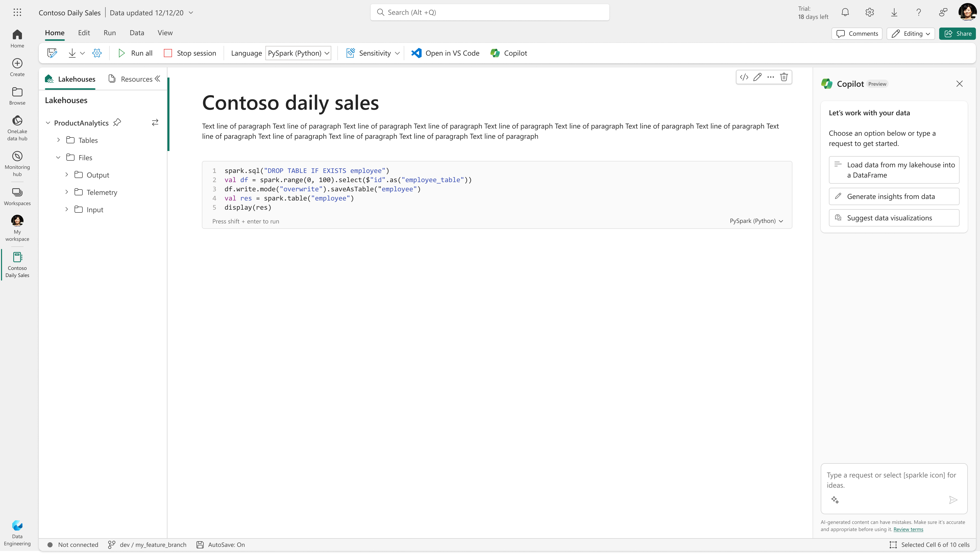Open the Editing mode dropdown
The height and width of the screenshot is (554, 980).
click(x=910, y=33)
